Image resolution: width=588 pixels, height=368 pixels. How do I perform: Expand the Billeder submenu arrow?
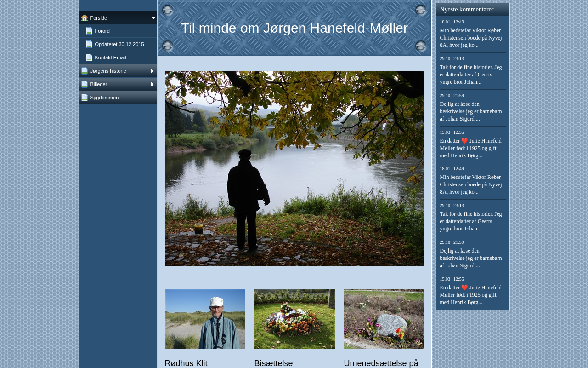[152, 84]
